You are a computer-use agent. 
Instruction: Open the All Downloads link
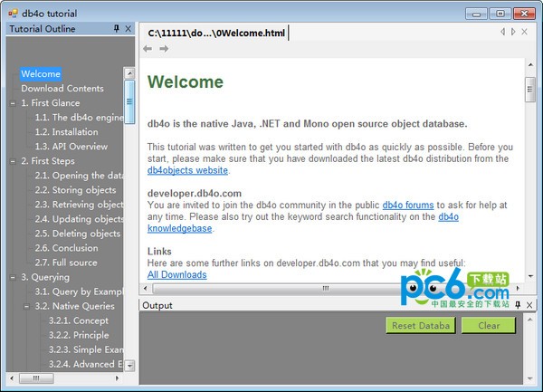(x=177, y=274)
